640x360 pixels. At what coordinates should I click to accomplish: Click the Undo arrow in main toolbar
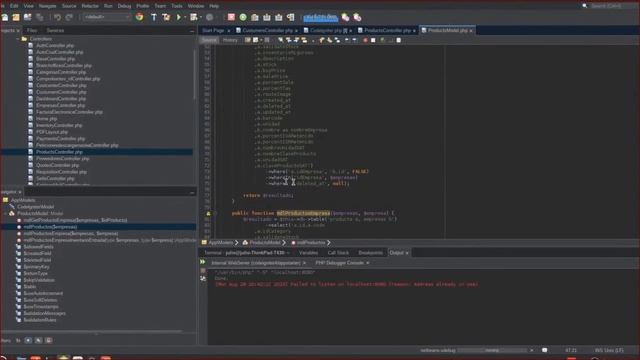point(58,17)
